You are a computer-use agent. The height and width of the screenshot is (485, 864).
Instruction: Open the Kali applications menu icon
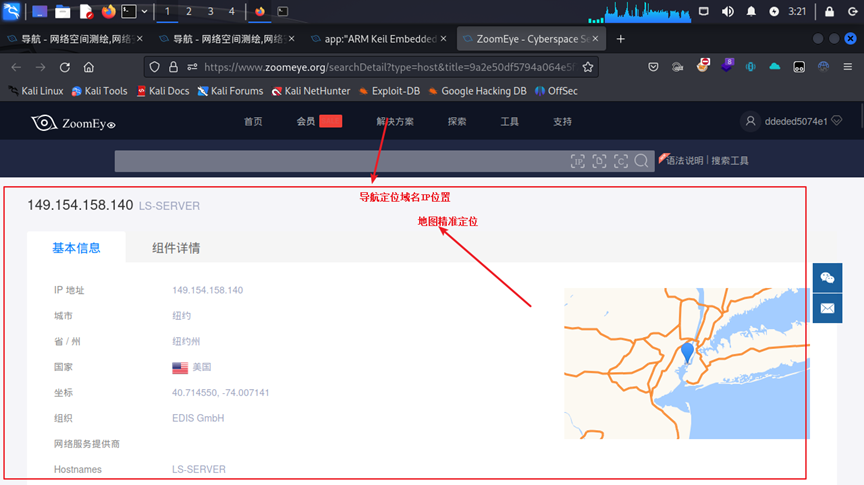coord(12,11)
